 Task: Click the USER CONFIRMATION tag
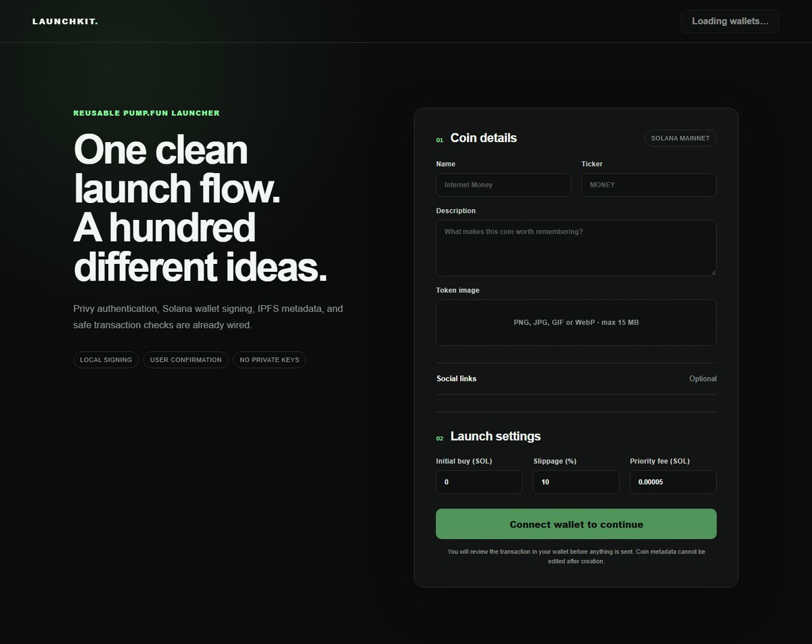(186, 360)
